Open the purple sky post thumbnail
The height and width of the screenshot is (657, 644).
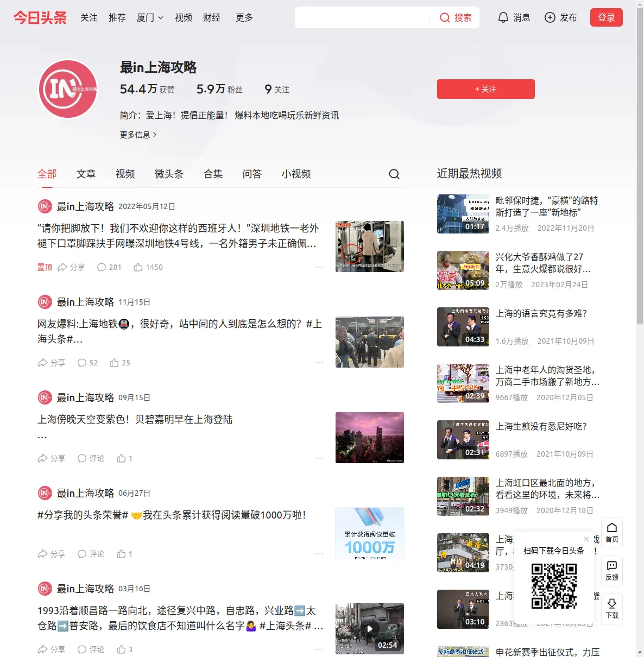point(370,438)
